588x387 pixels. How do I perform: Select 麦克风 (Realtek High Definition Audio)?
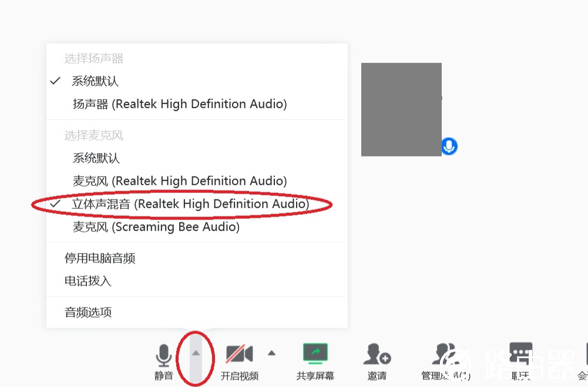point(179,181)
